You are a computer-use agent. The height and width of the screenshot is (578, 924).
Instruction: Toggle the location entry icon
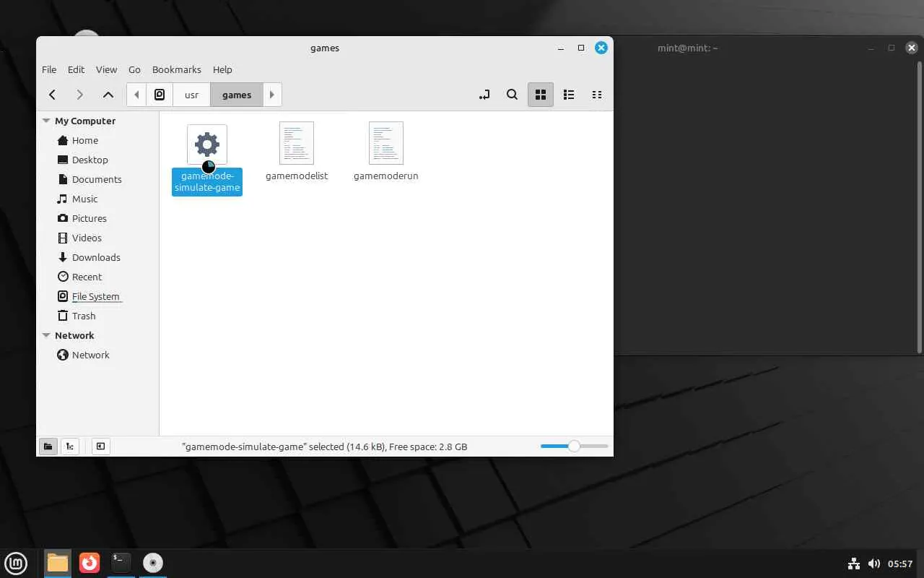coord(484,95)
